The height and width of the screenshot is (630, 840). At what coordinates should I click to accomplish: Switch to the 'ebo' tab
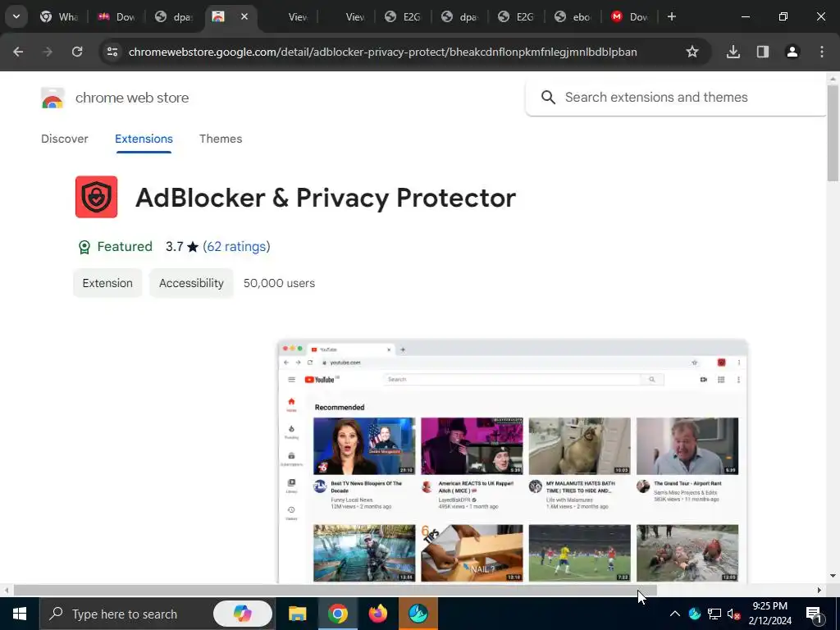point(573,16)
